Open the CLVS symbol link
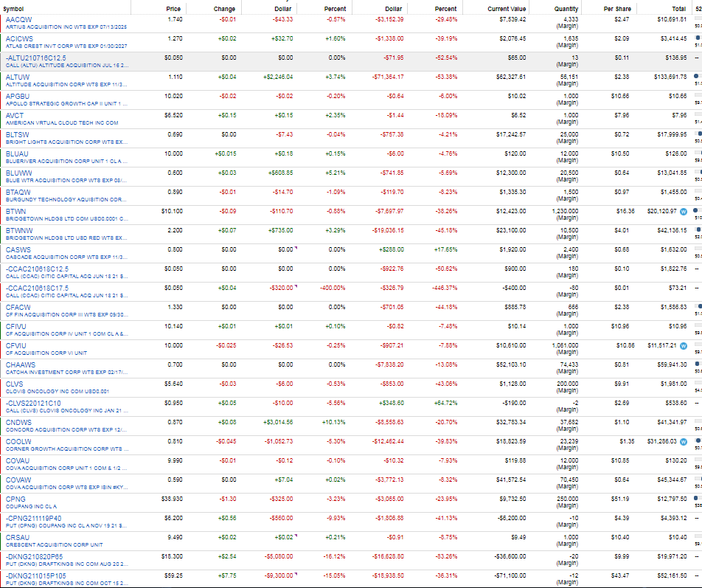 pyautogui.click(x=14, y=384)
